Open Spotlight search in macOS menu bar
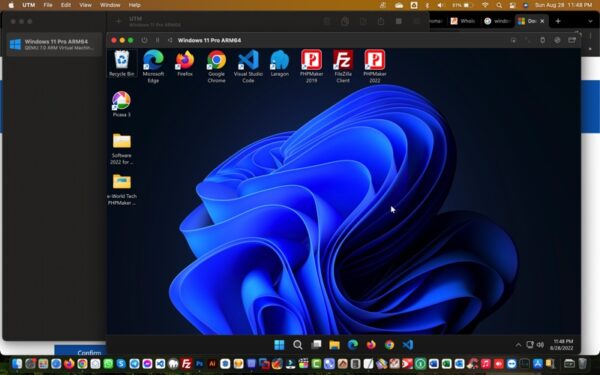 click(499, 5)
